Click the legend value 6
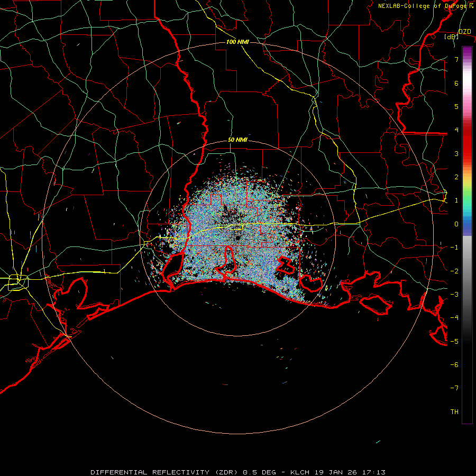This screenshot has width=476, height=476. 456,83
